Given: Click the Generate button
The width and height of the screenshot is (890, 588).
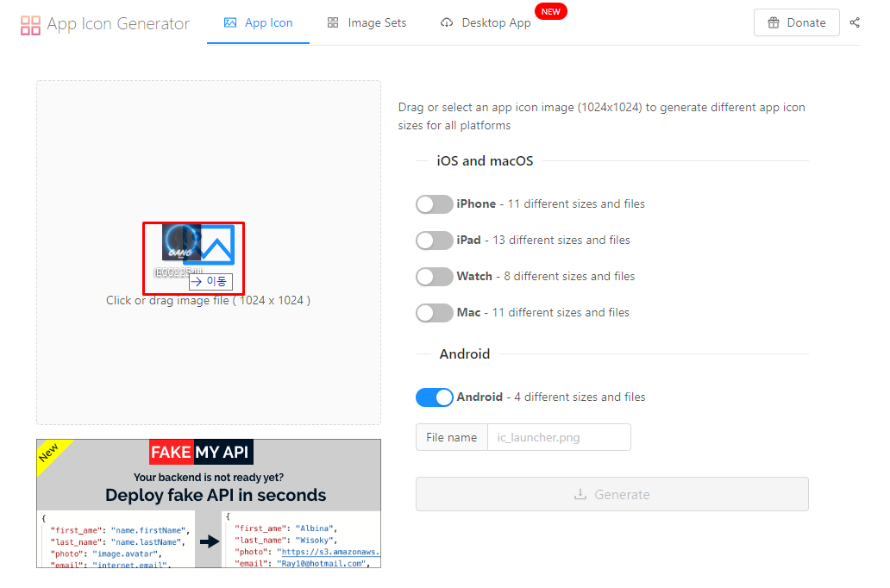Looking at the screenshot, I should (612, 494).
